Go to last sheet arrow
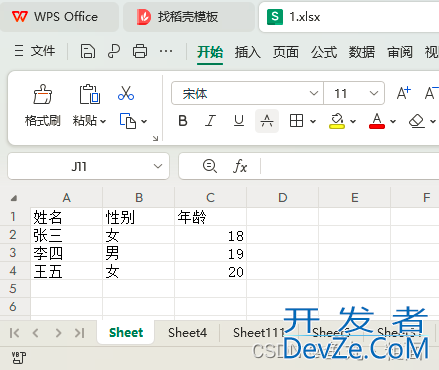Image resolution: width=439 pixels, height=370 pixels. click(79, 333)
